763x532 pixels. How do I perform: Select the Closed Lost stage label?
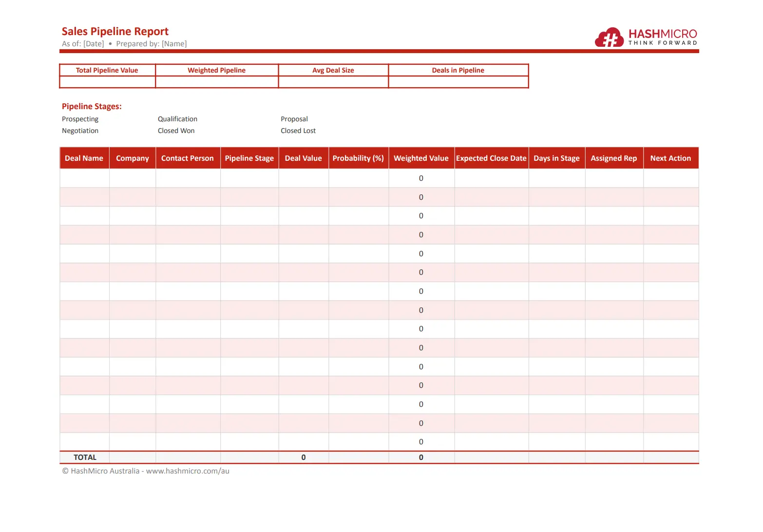298,131
